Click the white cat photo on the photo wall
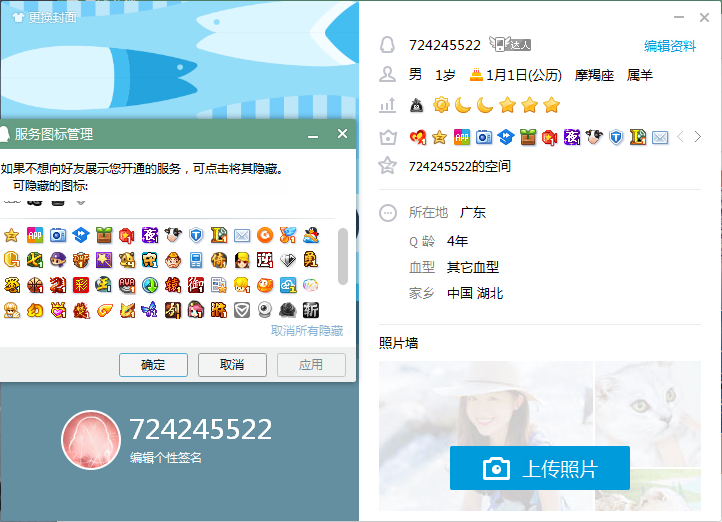722x522 pixels. (648, 413)
